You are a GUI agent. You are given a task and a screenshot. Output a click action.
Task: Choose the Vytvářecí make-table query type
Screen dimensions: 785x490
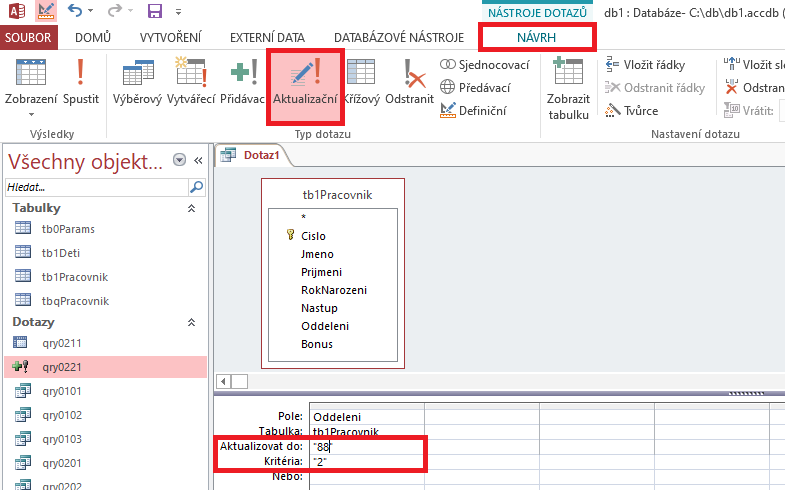pyautogui.click(x=191, y=81)
